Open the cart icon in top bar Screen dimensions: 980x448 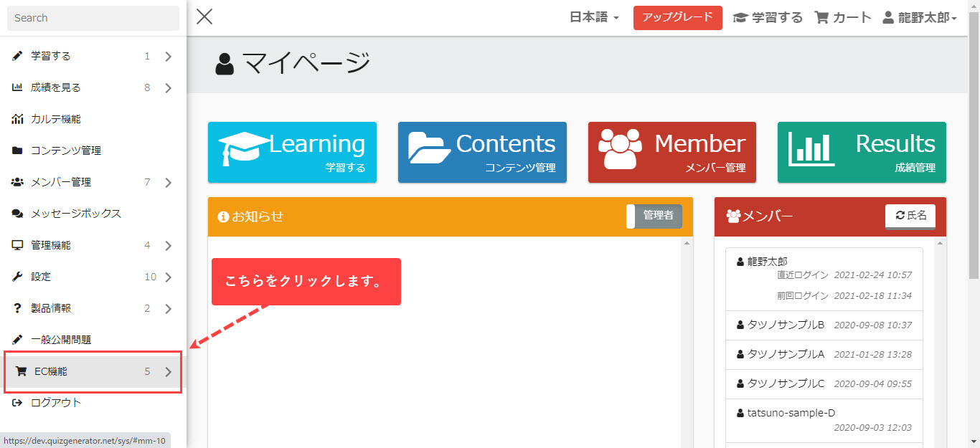click(x=821, y=18)
